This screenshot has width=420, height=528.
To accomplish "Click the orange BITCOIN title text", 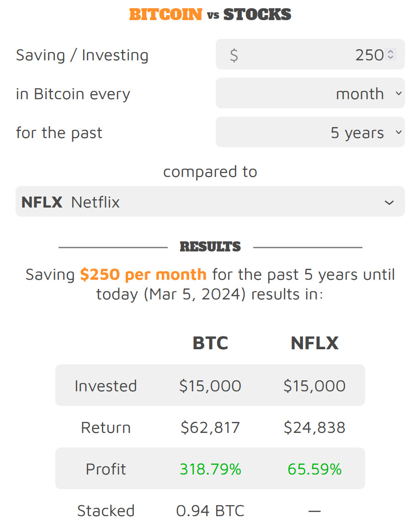I will [165, 15].
